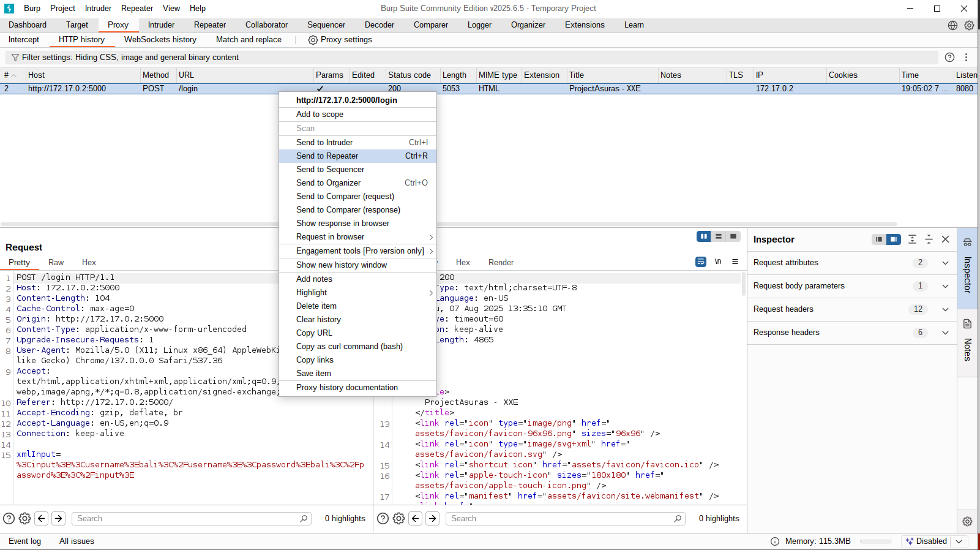The image size is (980, 550).
Task: Open request panel help icon
Action: tap(9, 519)
